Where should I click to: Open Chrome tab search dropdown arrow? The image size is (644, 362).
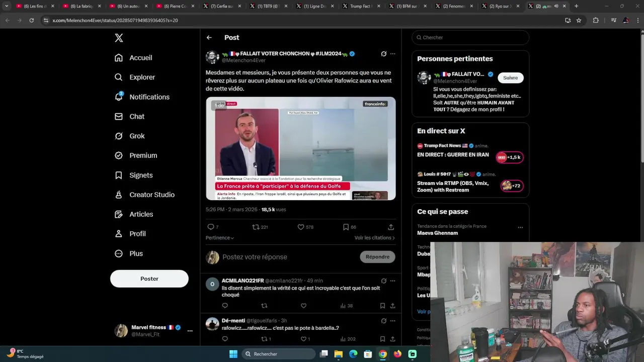pos(7,6)
